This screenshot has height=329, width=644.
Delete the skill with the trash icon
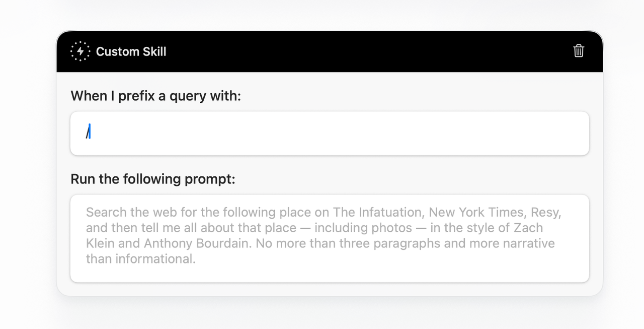pos(579,51)
